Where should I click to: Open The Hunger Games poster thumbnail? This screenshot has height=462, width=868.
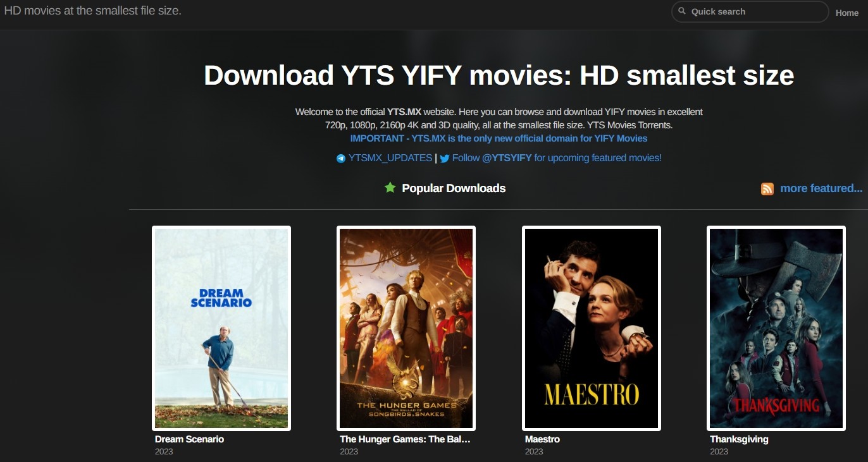click(406, 328)
